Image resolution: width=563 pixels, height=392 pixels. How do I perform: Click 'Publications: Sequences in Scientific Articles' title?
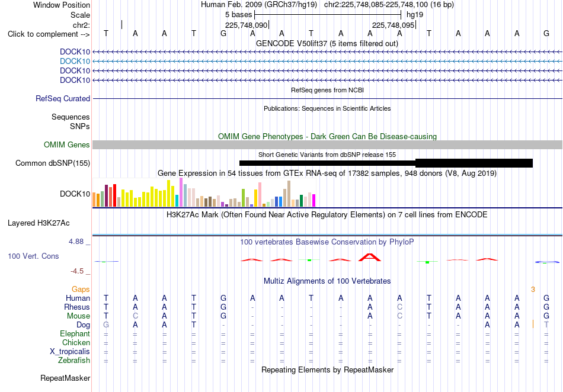pyautogui.click(x=327, y=108)
